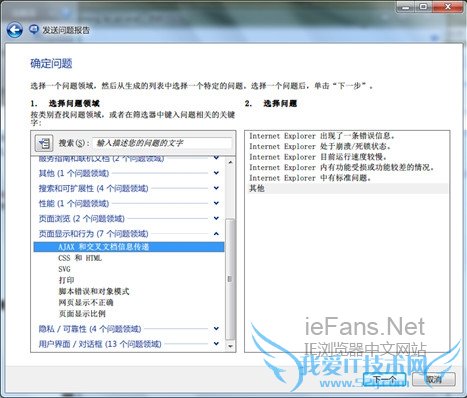The height and width of the screenshot is (398, 467).
Task: Expand 性能 (1 个问题领域) category
Action: [129, 203]
